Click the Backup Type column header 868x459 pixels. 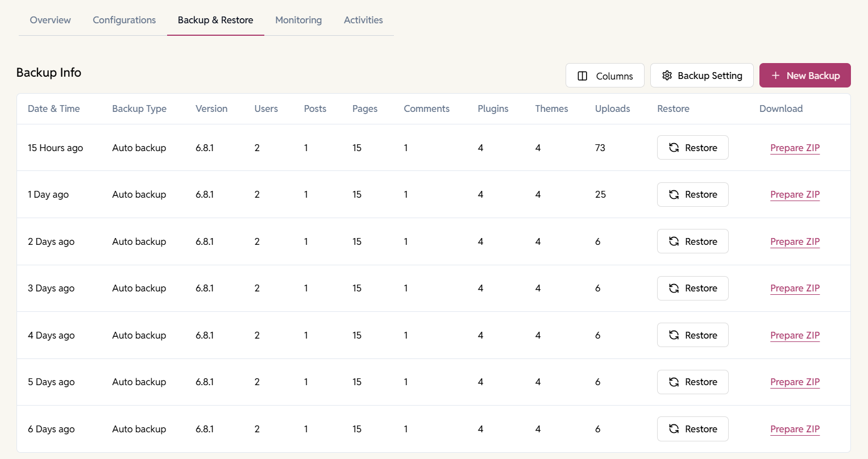coord(139,109)
